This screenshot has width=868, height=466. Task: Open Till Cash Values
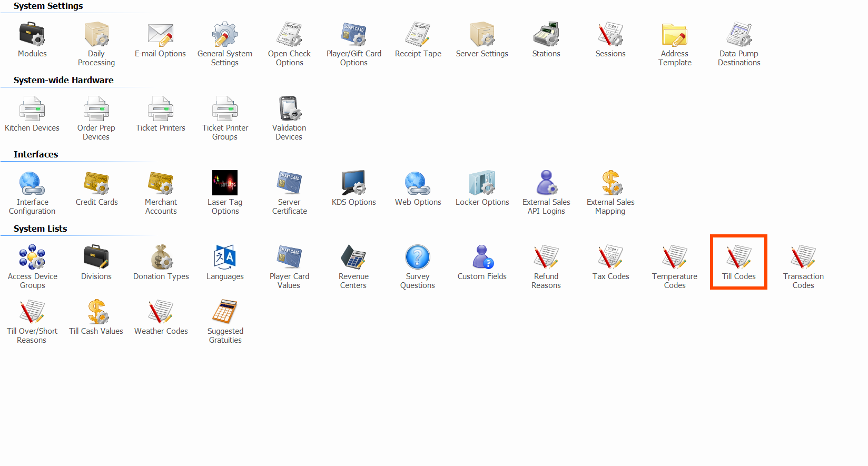click(96, 313)
